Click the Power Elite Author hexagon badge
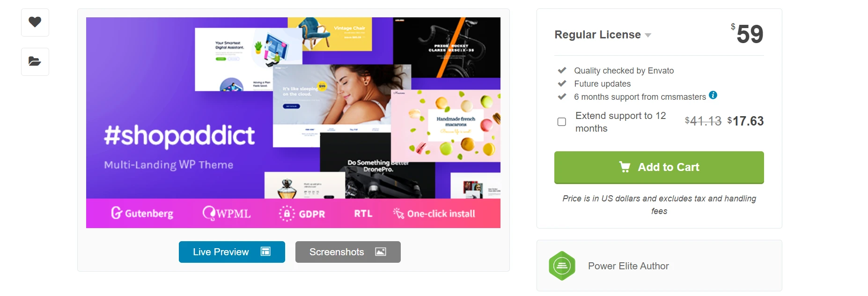Image resolution: width=868 pixels, height=296 pixels. pos(562,266)
